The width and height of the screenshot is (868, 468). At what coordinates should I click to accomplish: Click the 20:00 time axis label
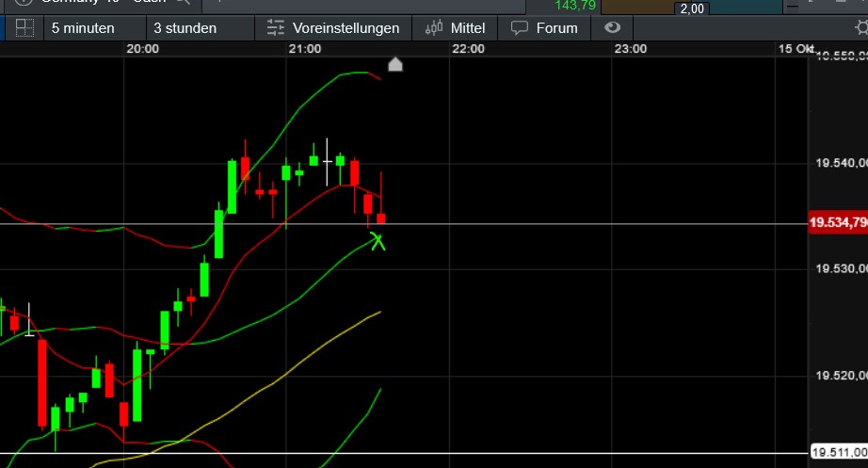[x=142, y=49]
